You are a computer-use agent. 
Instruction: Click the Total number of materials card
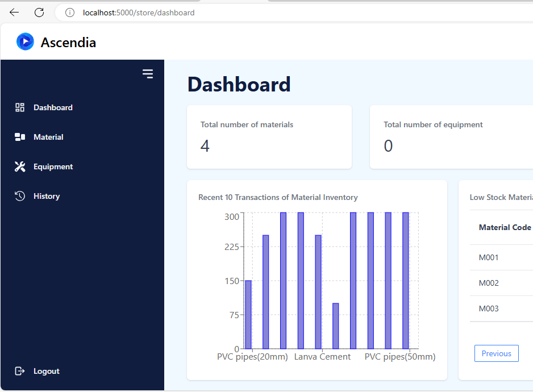click(x=269, y=137)
